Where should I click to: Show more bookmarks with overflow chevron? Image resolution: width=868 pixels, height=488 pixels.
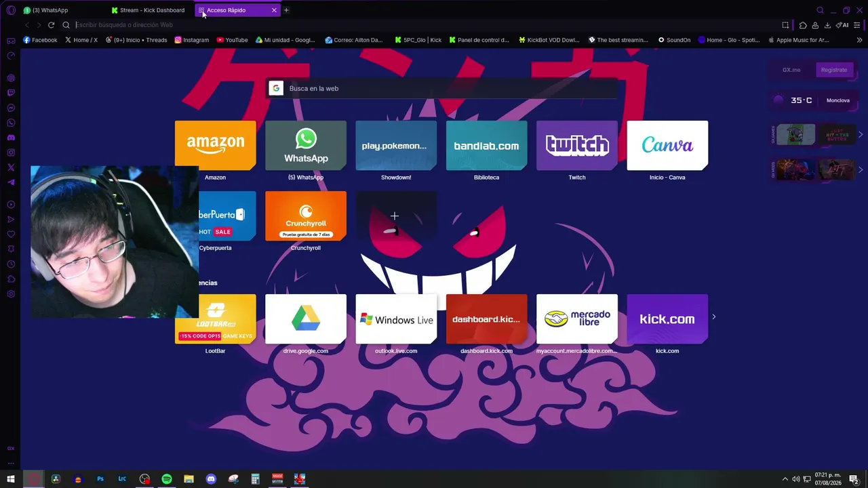(859, 40)
